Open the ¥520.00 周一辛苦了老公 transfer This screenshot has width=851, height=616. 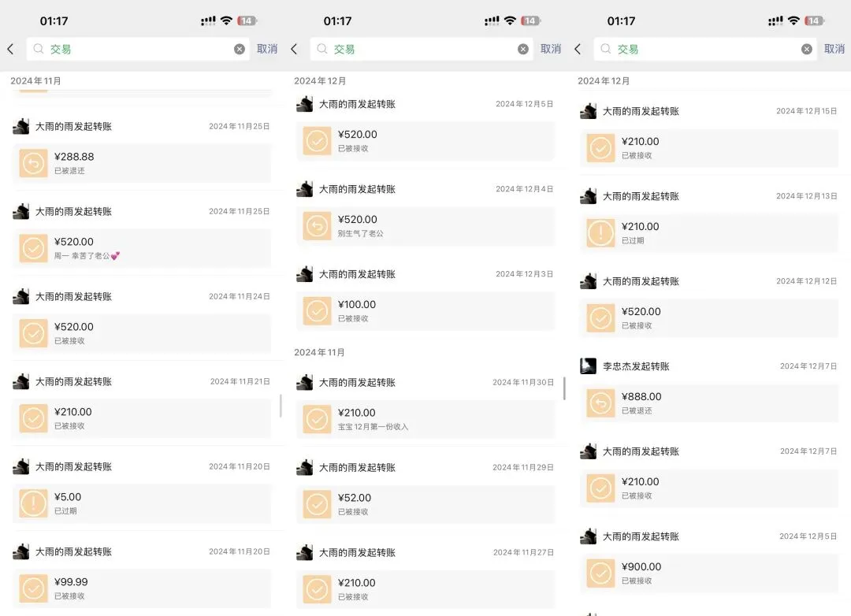142,248
